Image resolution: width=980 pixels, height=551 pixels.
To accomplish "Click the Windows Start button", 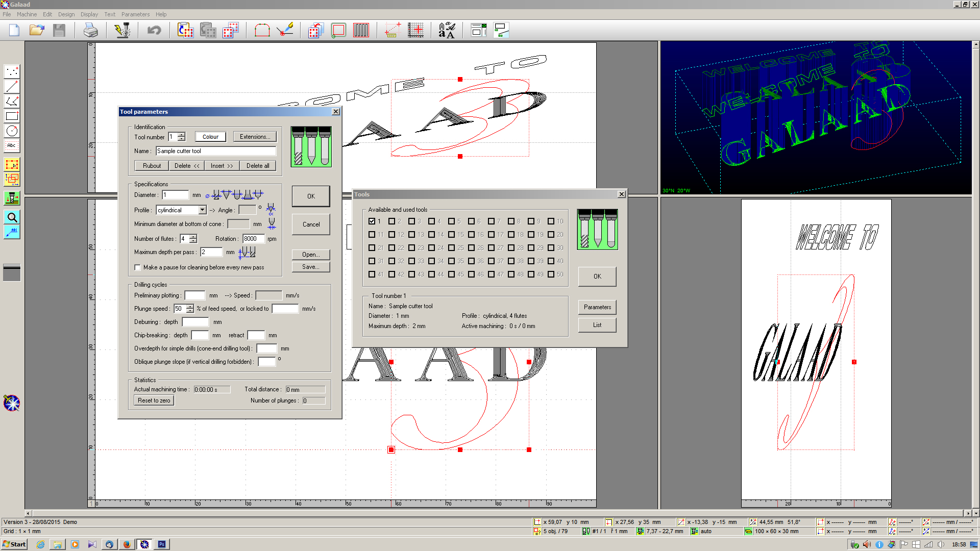I will click(x=14, y=544).
